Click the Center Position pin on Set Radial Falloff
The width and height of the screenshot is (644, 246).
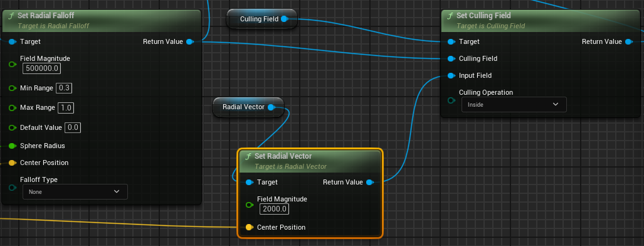tap(13, 163)
